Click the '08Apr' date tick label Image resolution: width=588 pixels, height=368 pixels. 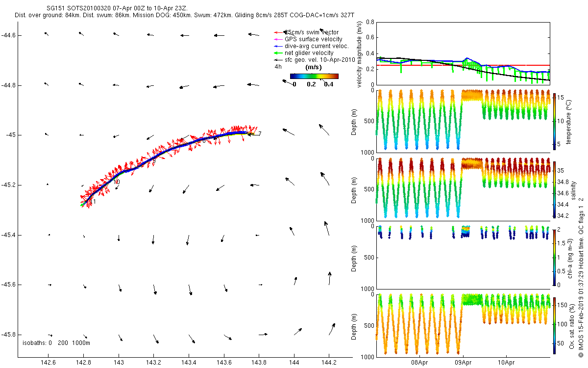(x=420, y=363)
